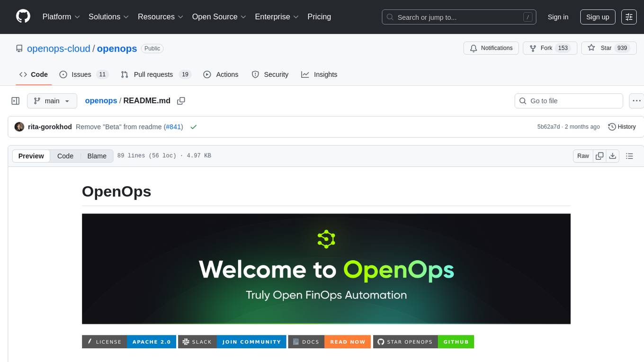
Task: Click the License Apache 2.0 badge
Action: (129, 342)
